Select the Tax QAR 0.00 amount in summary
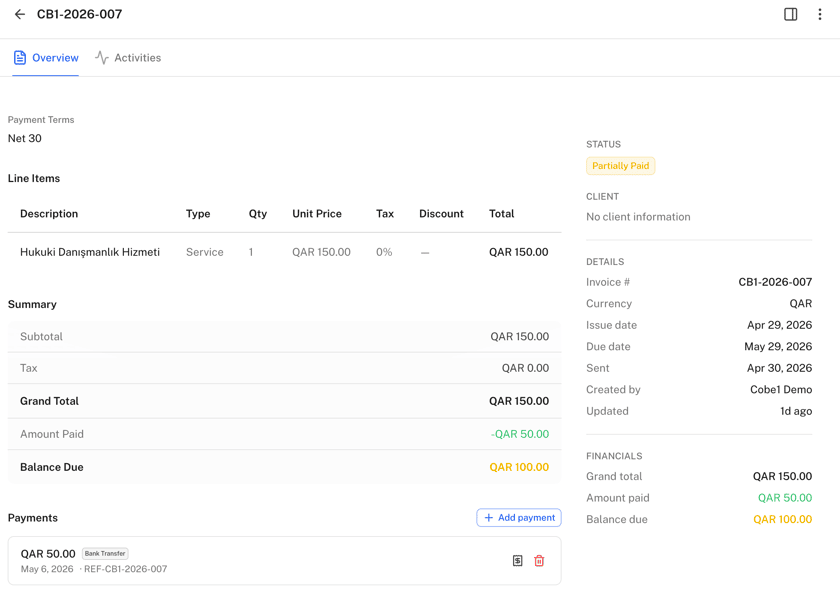Image resolution: width=840 pixels, height=596 pixels. 525,368
